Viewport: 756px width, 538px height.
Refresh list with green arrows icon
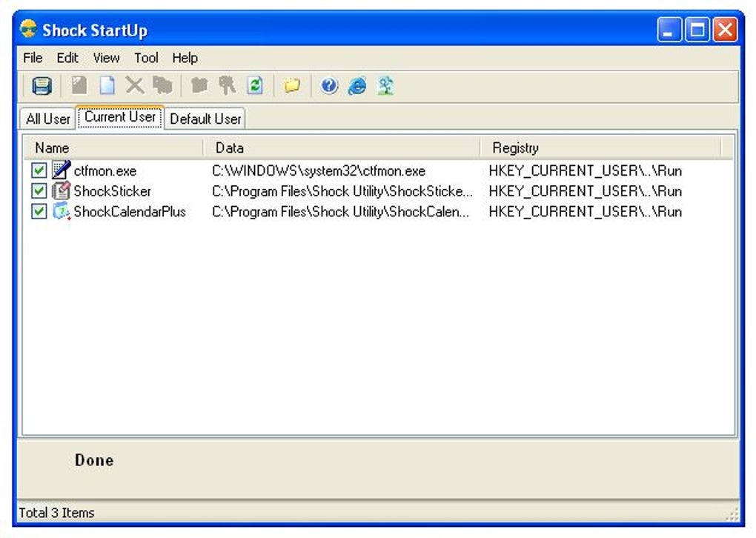(255, 86)
